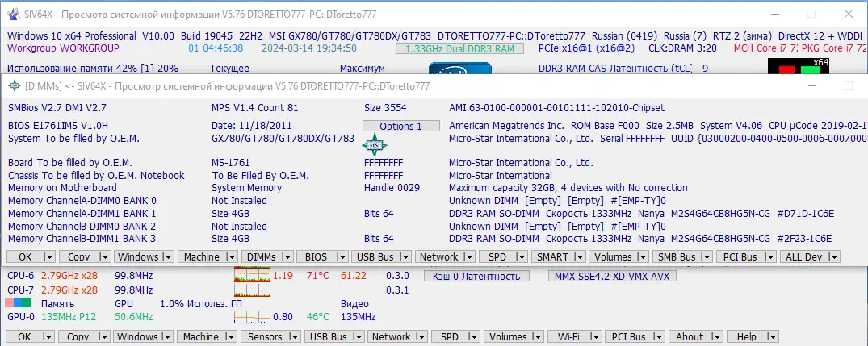868x346 pixels.
Task: Click the MSI logo in DIMMs window
Action: pyautogui.click(x=375, y=145)
